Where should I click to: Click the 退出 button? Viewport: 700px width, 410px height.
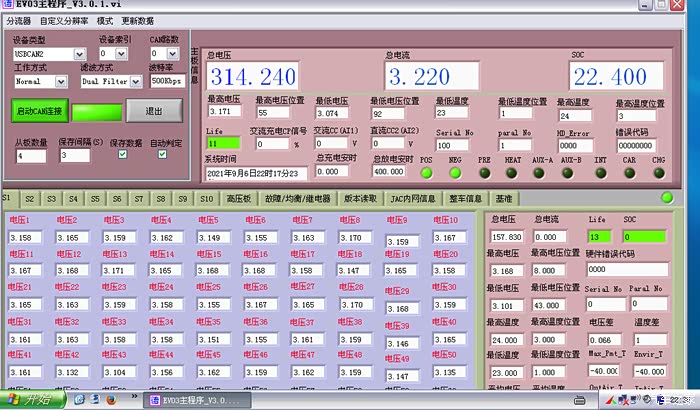coord(155,111)
